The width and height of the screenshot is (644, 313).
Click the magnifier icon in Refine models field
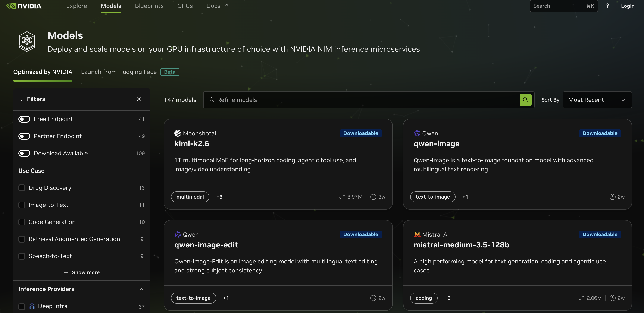[x=212, y=100]
